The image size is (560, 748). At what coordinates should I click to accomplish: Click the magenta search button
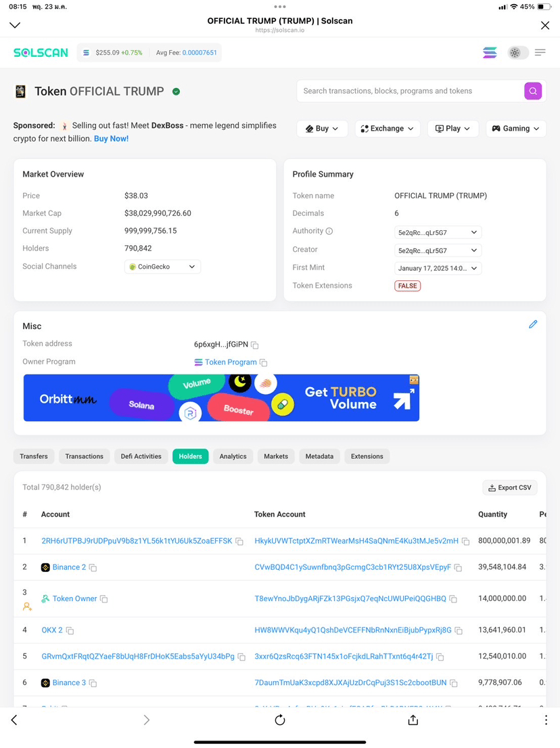coord(533,91)
